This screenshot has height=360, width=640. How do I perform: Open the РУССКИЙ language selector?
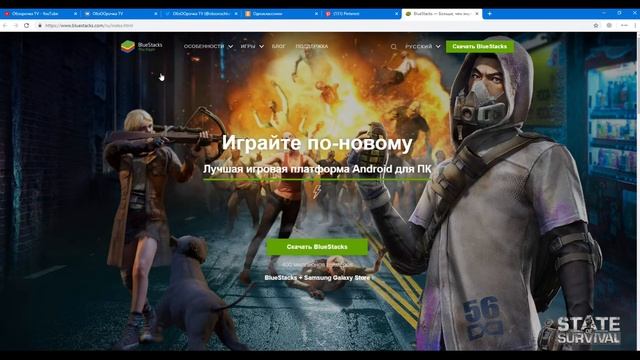tap(423, 47)
